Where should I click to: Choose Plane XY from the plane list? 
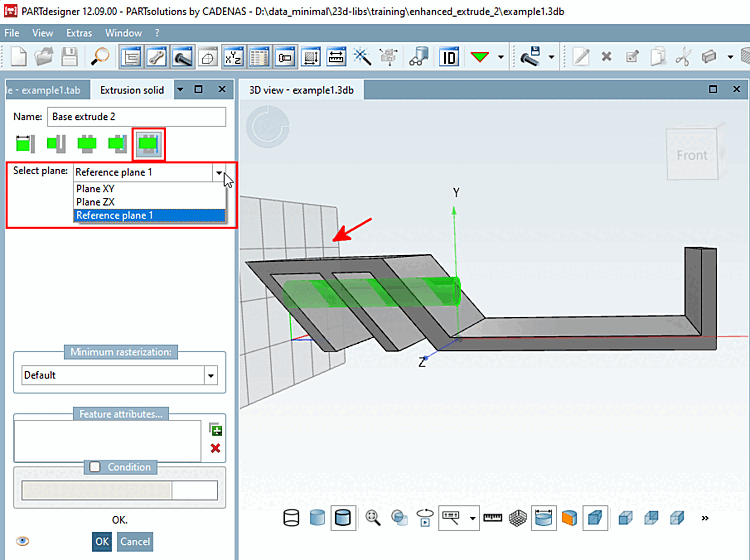[x=96, y=189]
